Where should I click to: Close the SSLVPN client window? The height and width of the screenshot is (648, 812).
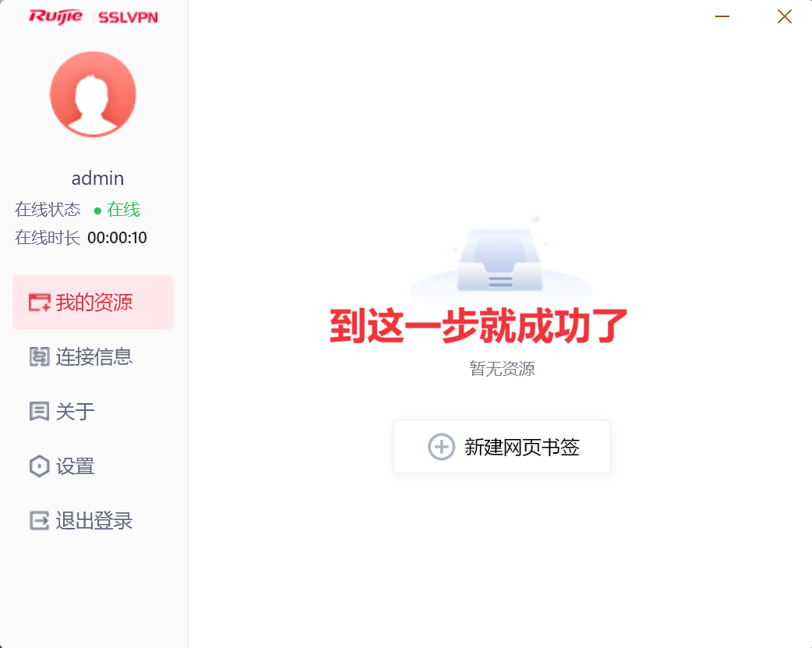tap(785, 16)
